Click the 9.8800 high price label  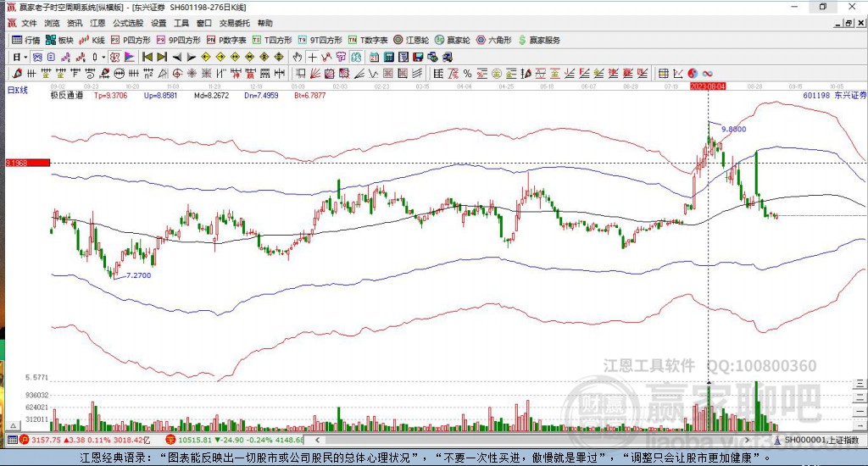pyautogui.click(x=733, y=129)
